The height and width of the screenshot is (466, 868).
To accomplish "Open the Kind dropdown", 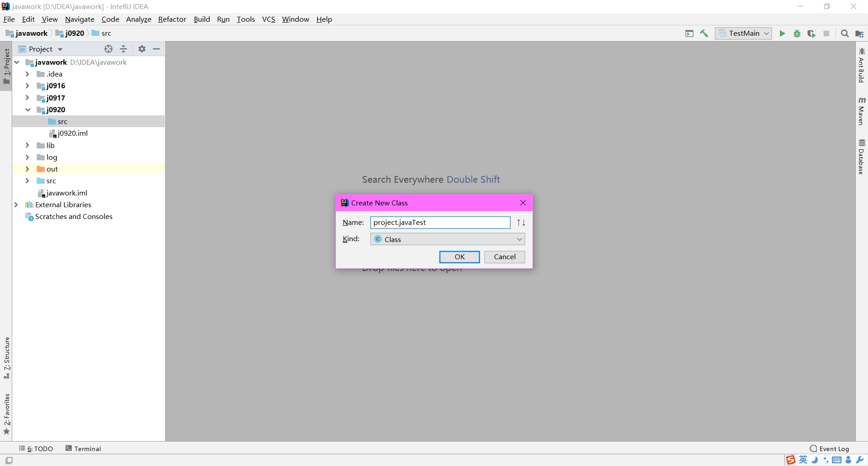I will tap(448, 239).
